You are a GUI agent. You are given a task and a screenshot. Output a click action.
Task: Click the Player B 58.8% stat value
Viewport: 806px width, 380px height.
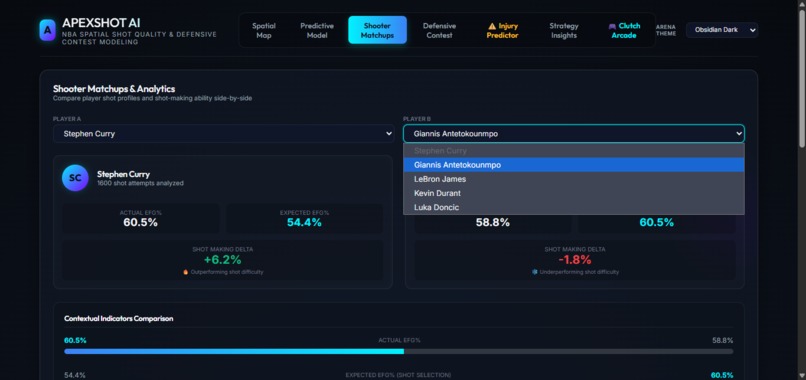tap(492, 222)
